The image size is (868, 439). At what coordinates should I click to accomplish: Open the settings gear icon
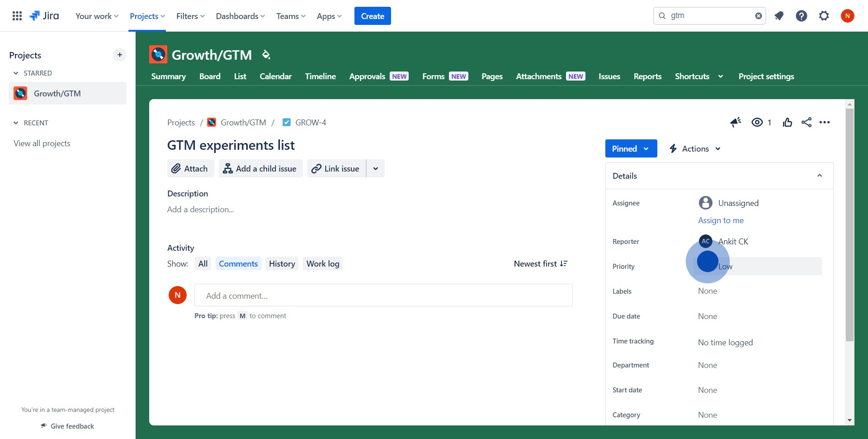(x=824, y=16)
